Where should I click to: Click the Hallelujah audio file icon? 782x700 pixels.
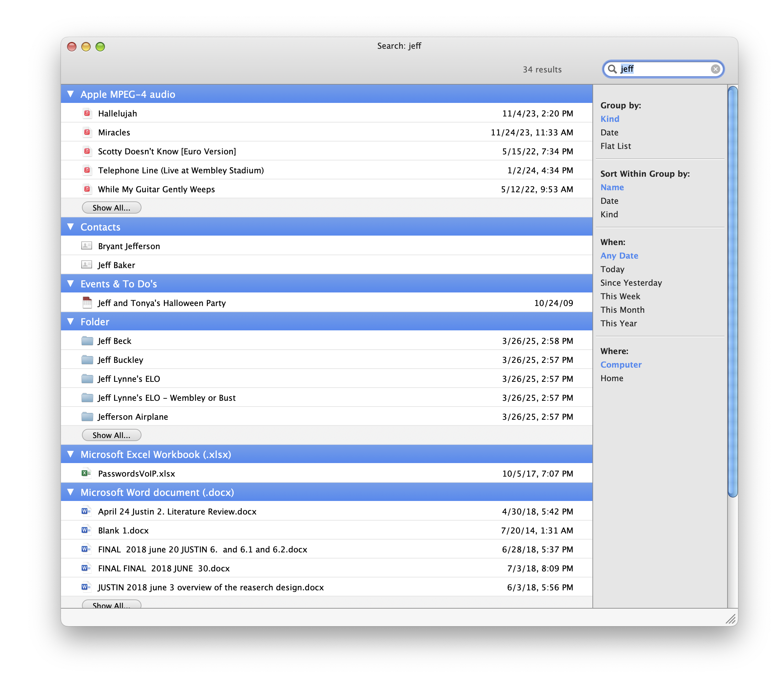click(87, 113)
